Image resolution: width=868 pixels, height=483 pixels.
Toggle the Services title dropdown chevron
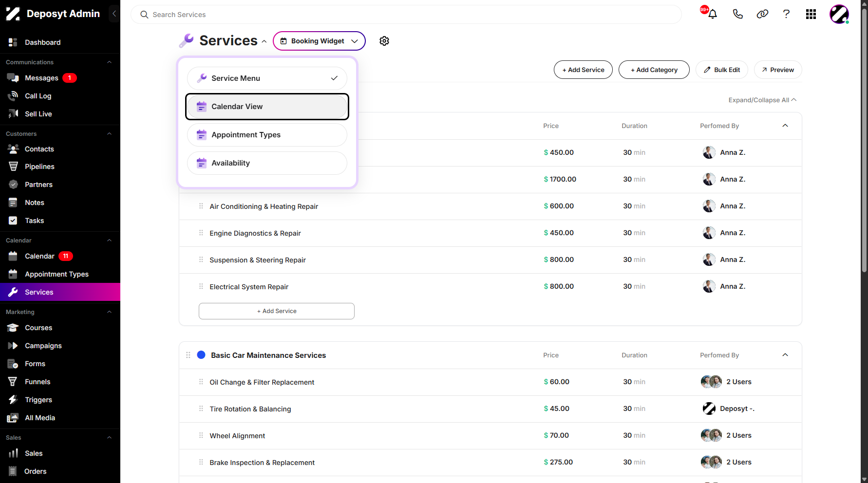(264, 41)
